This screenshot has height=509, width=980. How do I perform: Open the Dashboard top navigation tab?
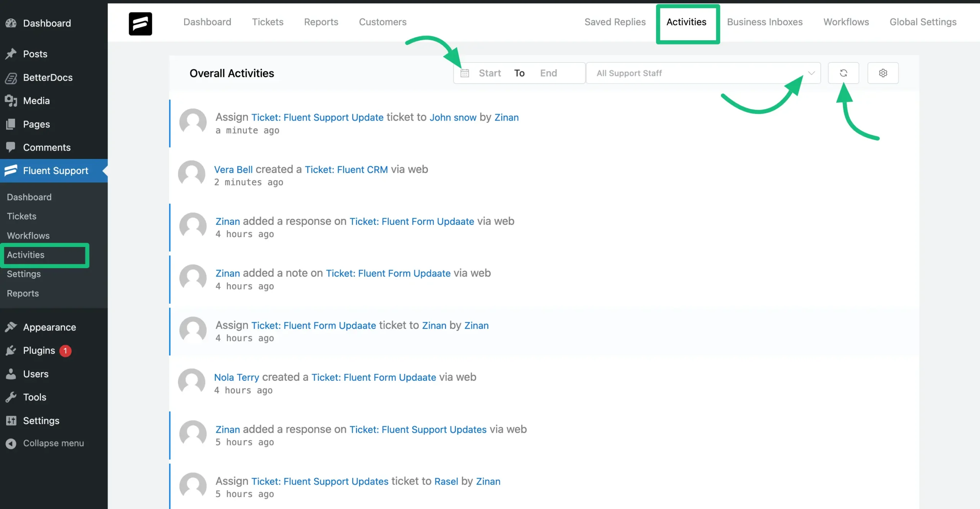(207, 22)
